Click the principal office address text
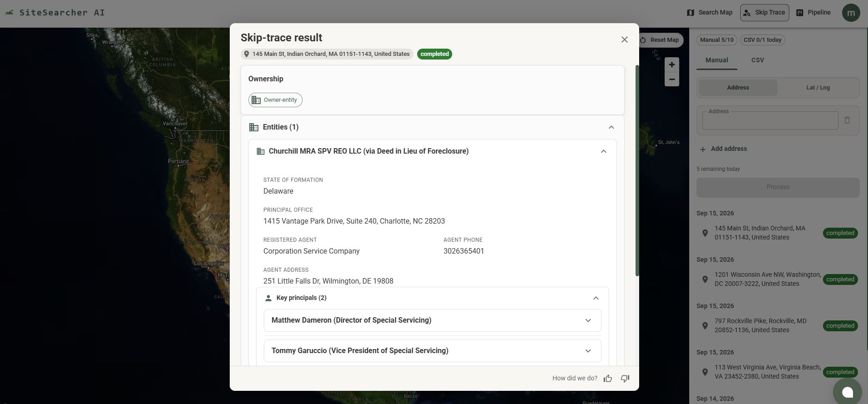868x404 pixels. (354, 221)
